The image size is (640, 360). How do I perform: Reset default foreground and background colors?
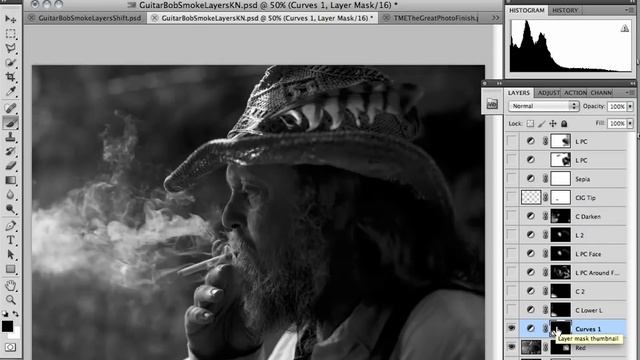(x=5, y=313)
